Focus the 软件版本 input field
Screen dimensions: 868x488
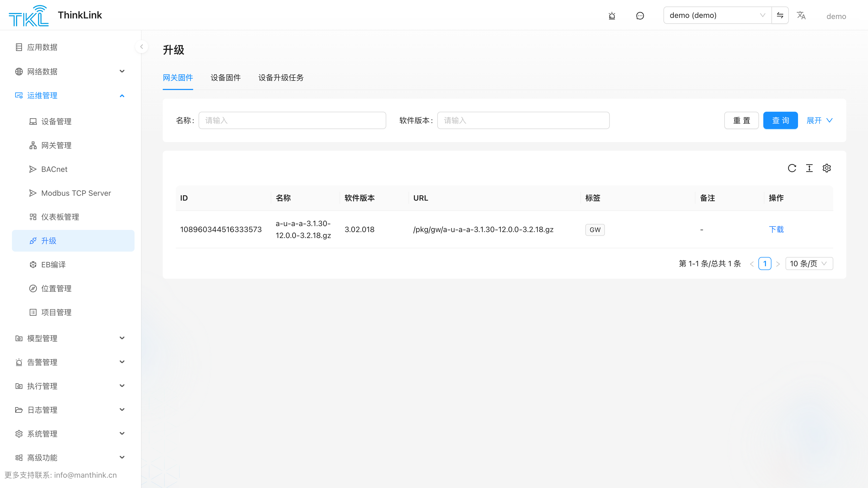tap(523, 120)
